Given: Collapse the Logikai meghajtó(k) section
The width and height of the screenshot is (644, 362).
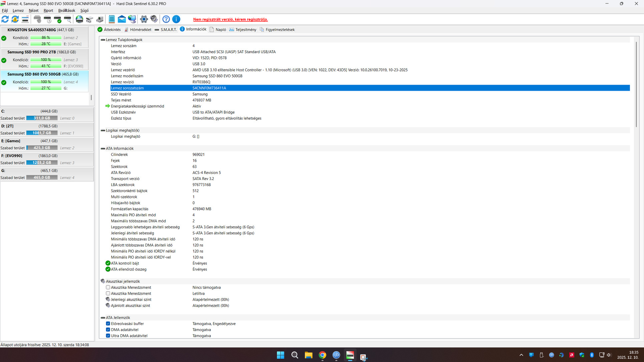Looking at the screenshot, I should pos(103,130).
